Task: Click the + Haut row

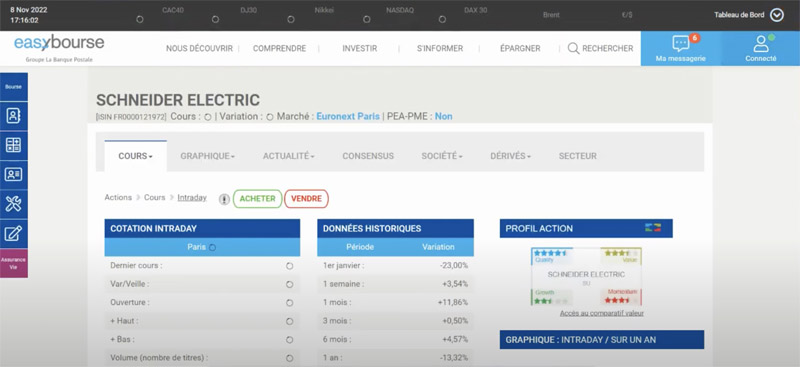Action: click(x=202, y=321)
